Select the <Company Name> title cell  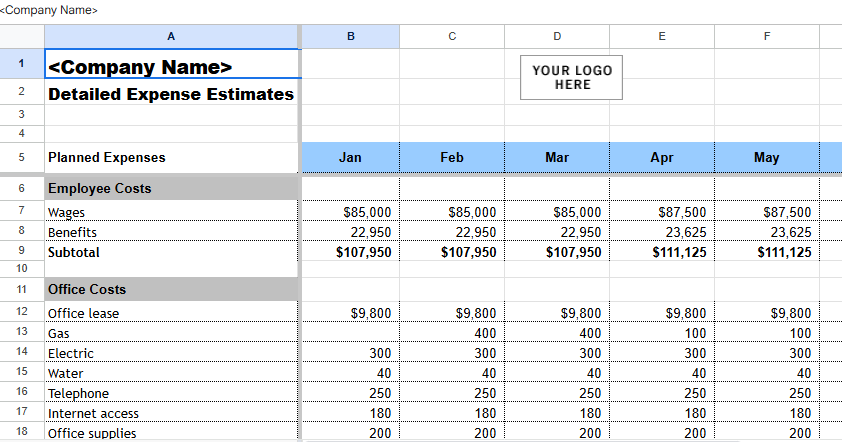pos(171,66)
